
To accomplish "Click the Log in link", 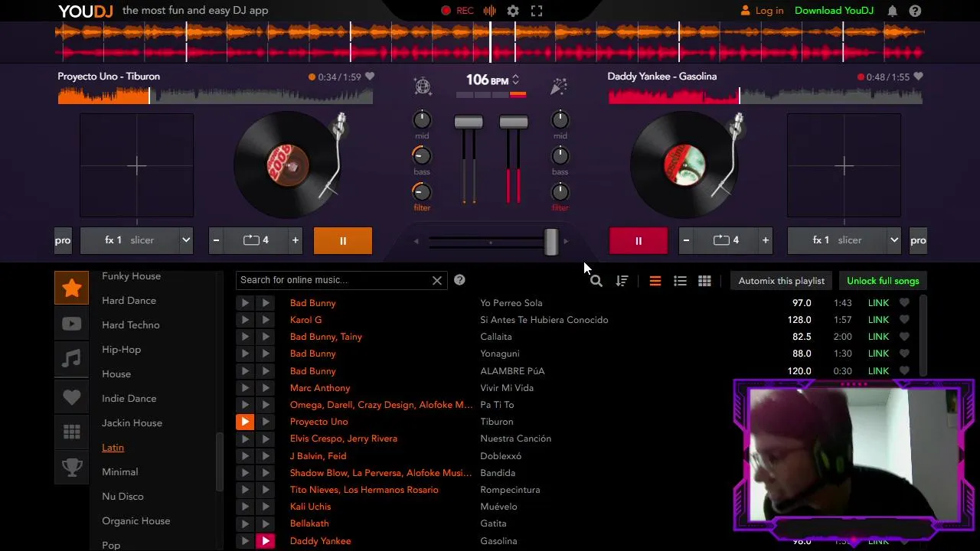I will [763, 11].
